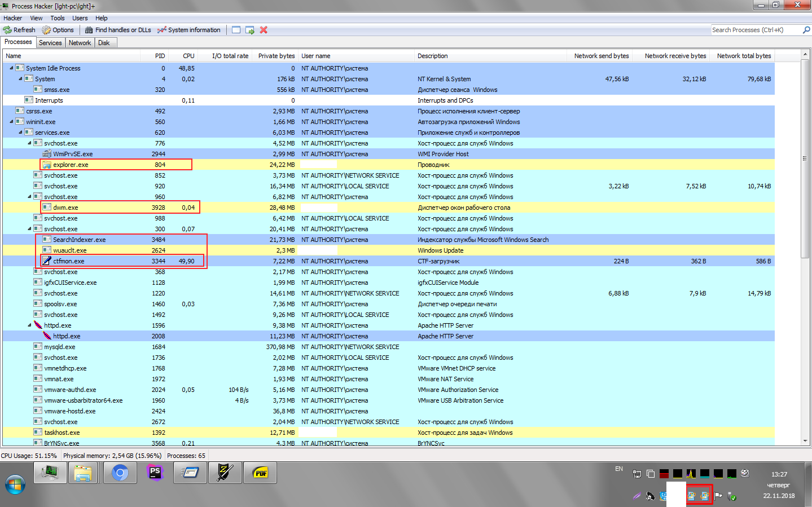Open System information window
This screenshot has height=507, width=812.
[x=189, y=30]
